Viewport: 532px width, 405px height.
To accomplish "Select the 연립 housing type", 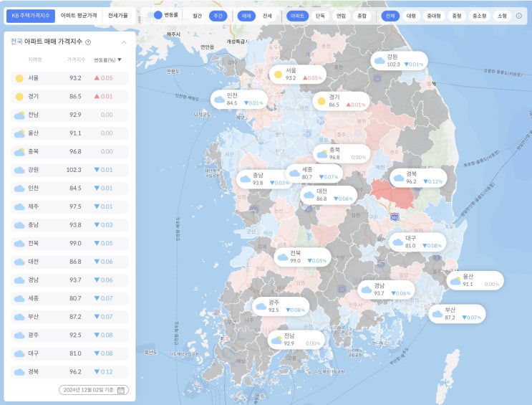I will coord(341,16).
